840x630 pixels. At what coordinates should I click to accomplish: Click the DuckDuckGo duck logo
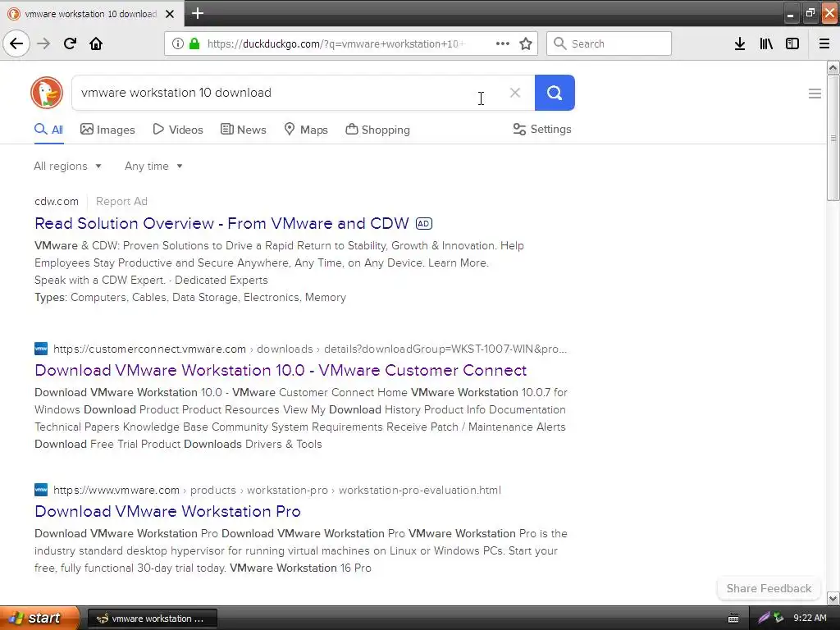click(47, 92)
